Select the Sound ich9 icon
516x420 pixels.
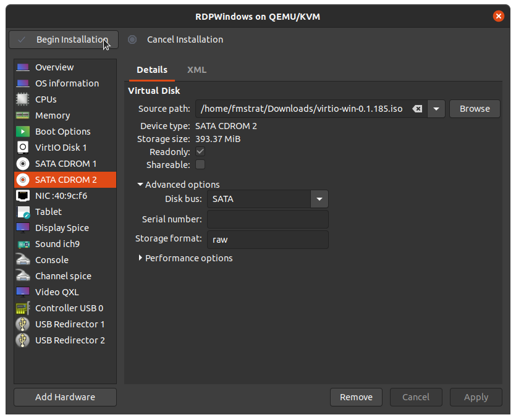[23, 244]
